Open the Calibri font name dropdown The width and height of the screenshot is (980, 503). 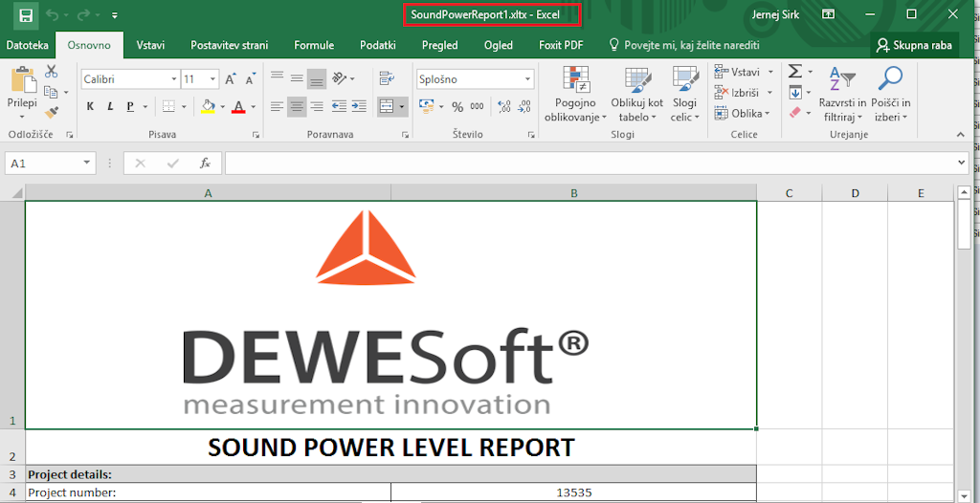click(x=174, y=79)
